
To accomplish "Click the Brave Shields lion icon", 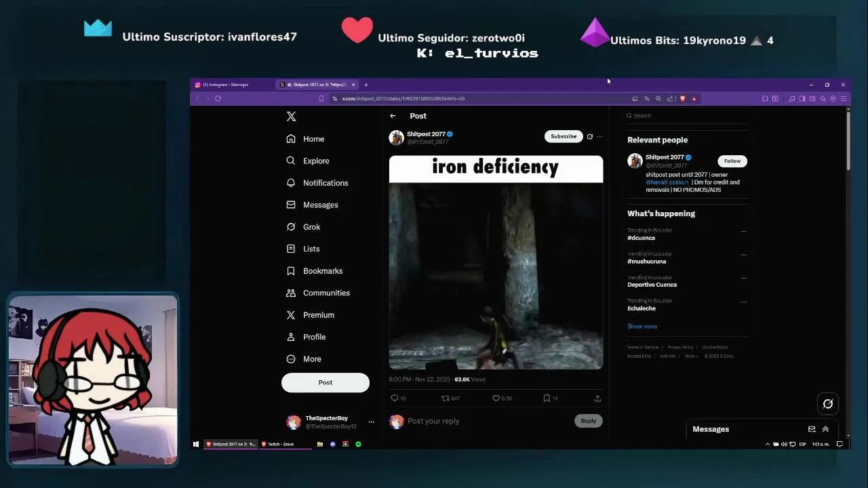I will click(x=682, y=99).
